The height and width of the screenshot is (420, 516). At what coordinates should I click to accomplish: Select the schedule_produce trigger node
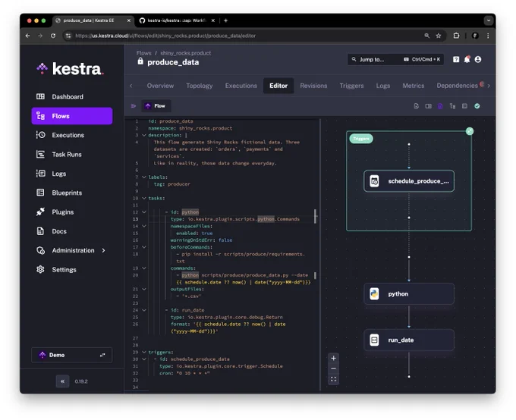pos(409,181)
